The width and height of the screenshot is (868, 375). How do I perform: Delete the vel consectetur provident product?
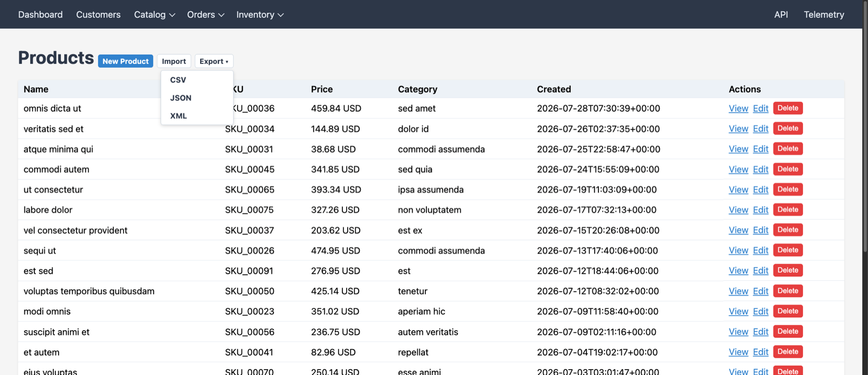[788, 230]
